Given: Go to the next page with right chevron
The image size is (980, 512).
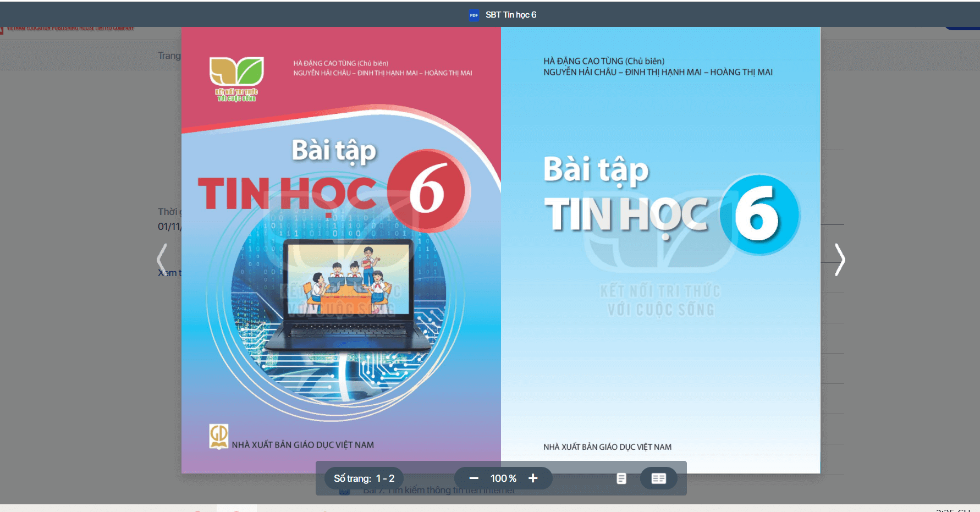Looking at the screenshot, I should (840, 260).
